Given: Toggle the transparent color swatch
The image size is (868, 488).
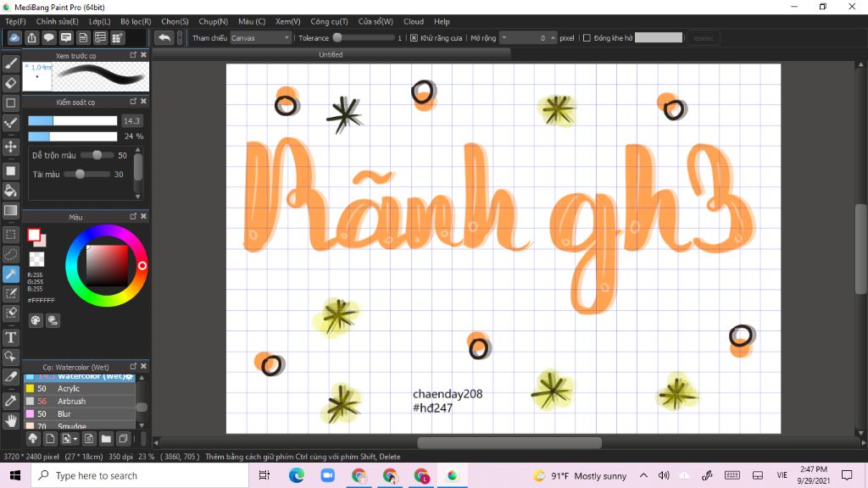Looking at the screenshot, I should click(36, 259).
